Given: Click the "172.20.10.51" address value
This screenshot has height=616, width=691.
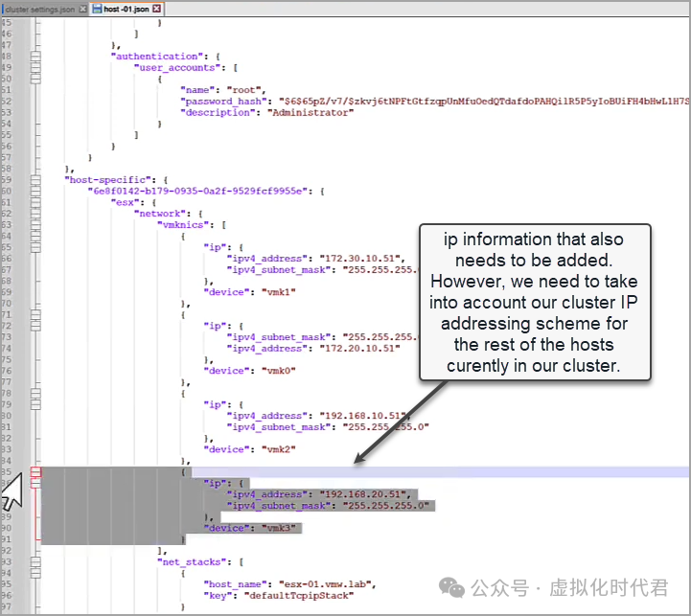Looking at the screenshot, I should [360, 348].
